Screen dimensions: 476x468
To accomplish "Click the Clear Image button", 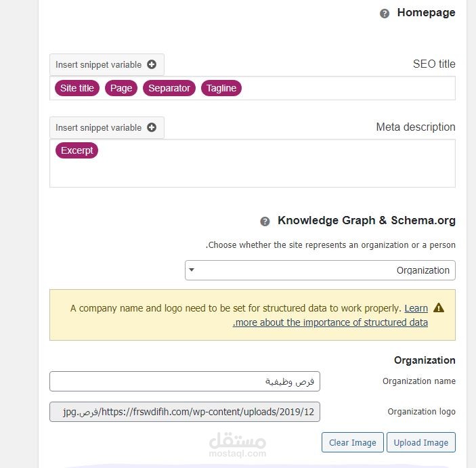I will (x=352, y=442).
